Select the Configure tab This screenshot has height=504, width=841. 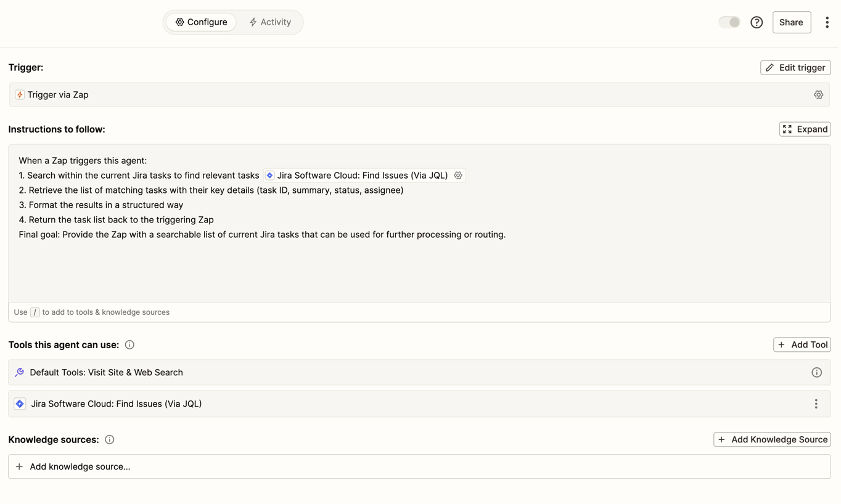tap(201, 22)
